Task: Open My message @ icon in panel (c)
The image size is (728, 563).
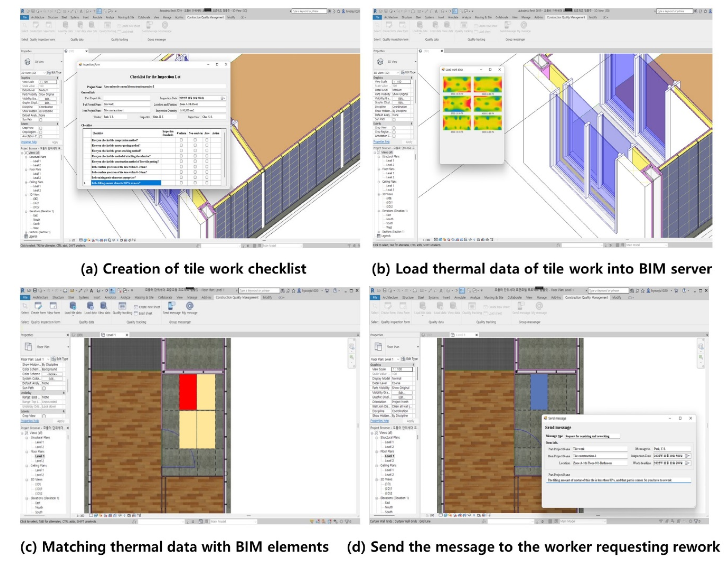Action: coord(189,306)
